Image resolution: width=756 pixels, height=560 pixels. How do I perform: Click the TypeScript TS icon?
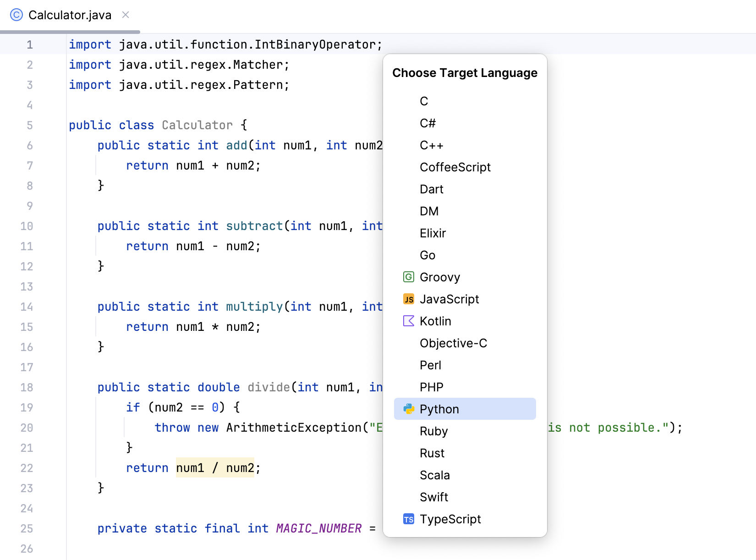coord(409,519)
